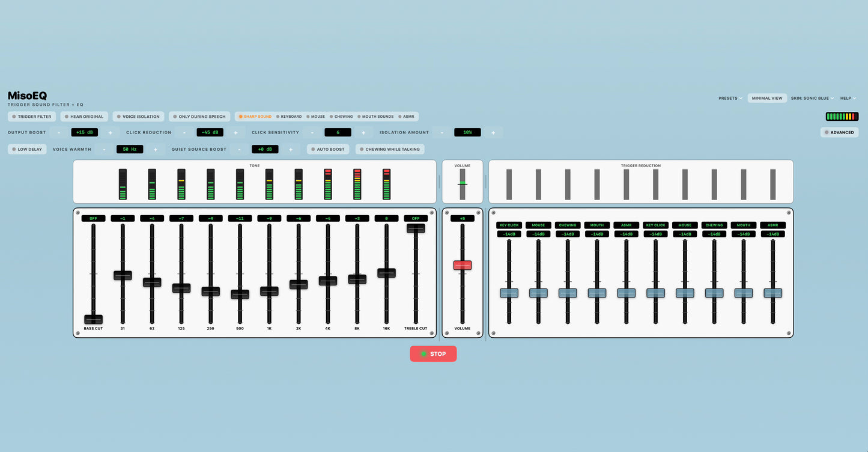Click the 31 Hz band fader handle

tap(123, 275)
